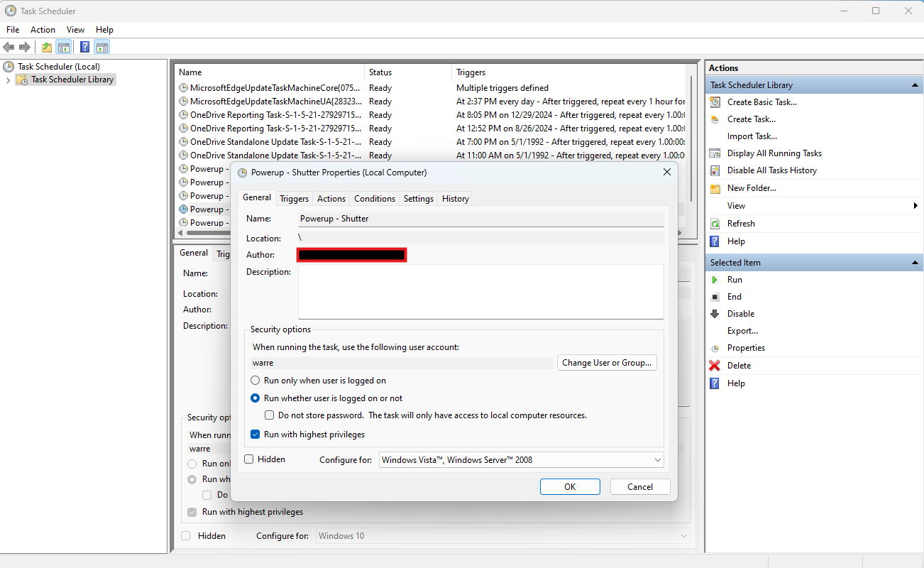Image resolution: width=924 pixels, height=568 pixels.
Task: Click the blue Help icon in the toolbar
Action: (x=85, y=48)
